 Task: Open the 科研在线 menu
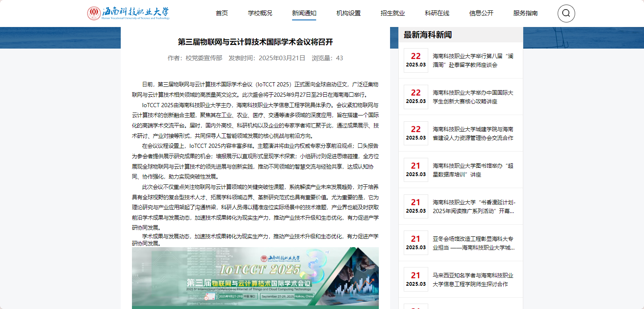point(437,13)
